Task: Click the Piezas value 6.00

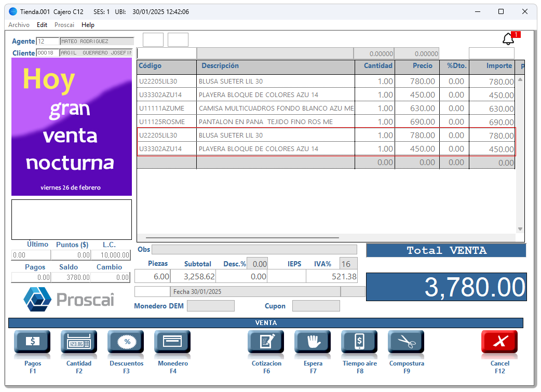Action: coord(153,277)
